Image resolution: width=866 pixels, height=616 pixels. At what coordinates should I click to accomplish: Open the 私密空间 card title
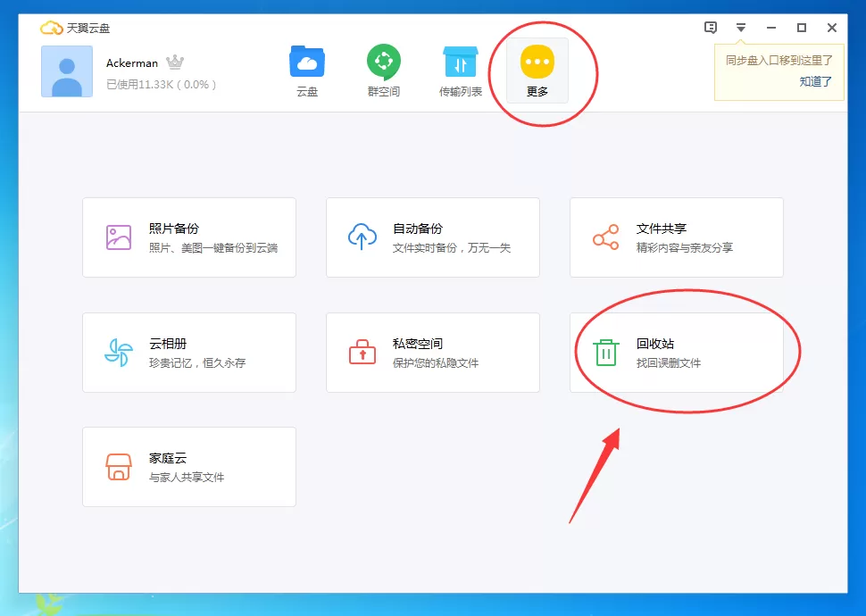pyautogui.click(x=418, y=344)
